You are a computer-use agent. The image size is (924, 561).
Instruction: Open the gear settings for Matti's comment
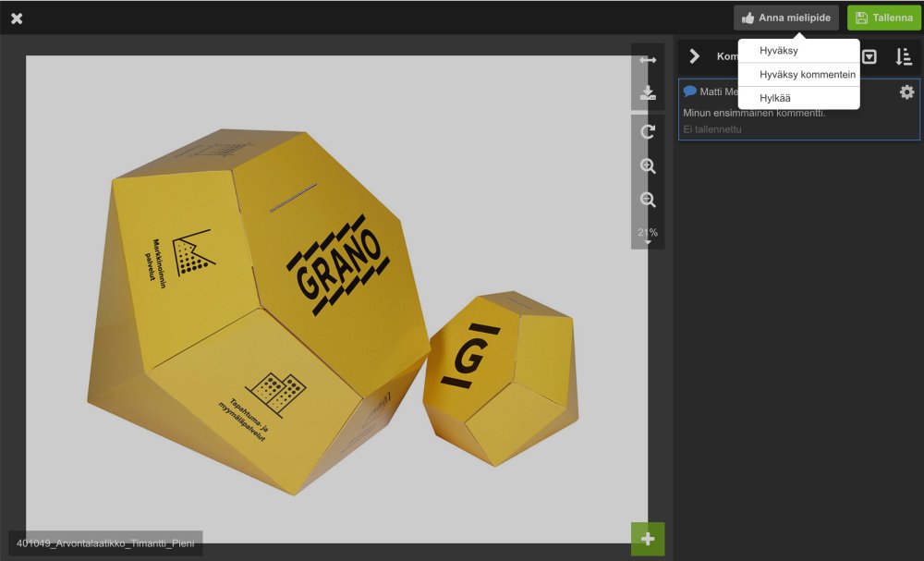pos(906,91)
